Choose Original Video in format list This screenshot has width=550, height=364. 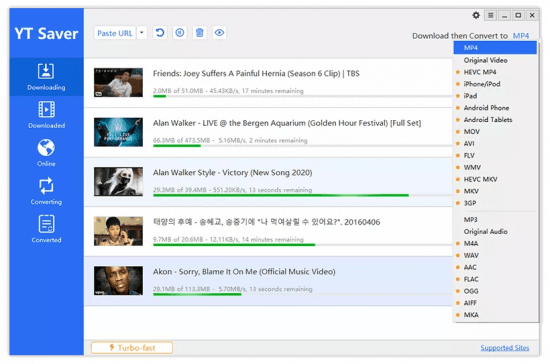485,60
